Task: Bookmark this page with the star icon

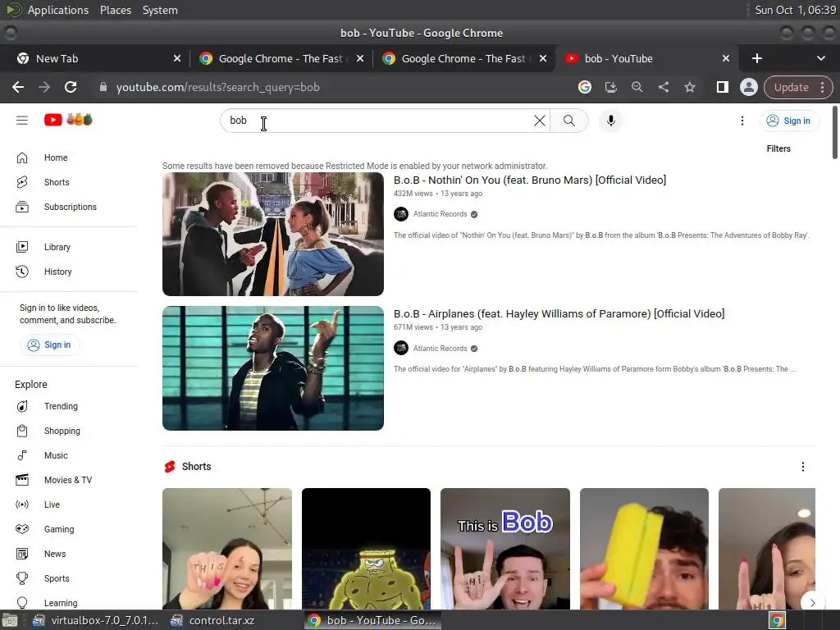Action: (689, 87)
